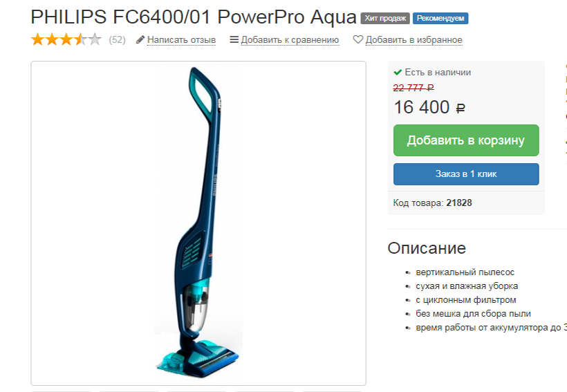Open the review count (52)

(117, 39)
